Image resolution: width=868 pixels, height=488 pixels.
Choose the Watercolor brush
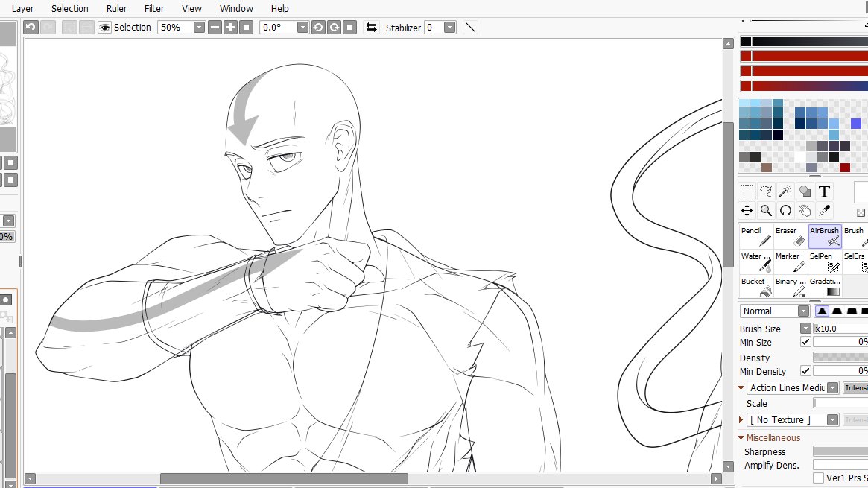(x=756, y=262)
